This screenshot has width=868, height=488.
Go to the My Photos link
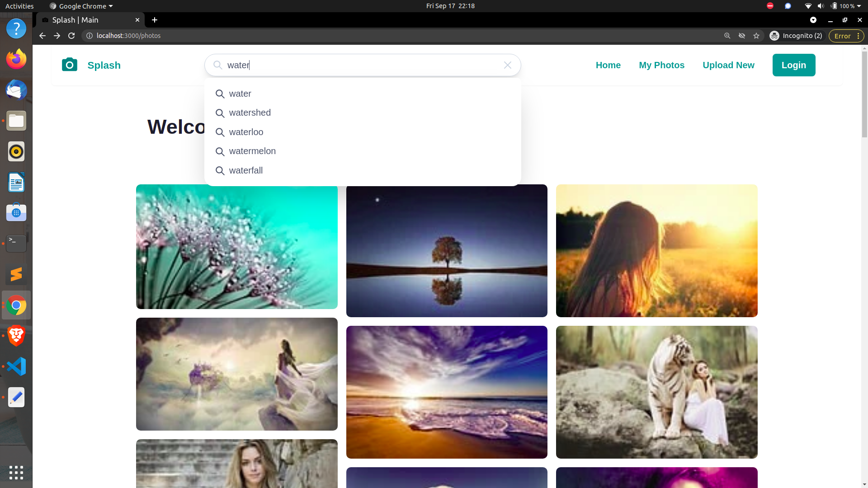[661, 65]
